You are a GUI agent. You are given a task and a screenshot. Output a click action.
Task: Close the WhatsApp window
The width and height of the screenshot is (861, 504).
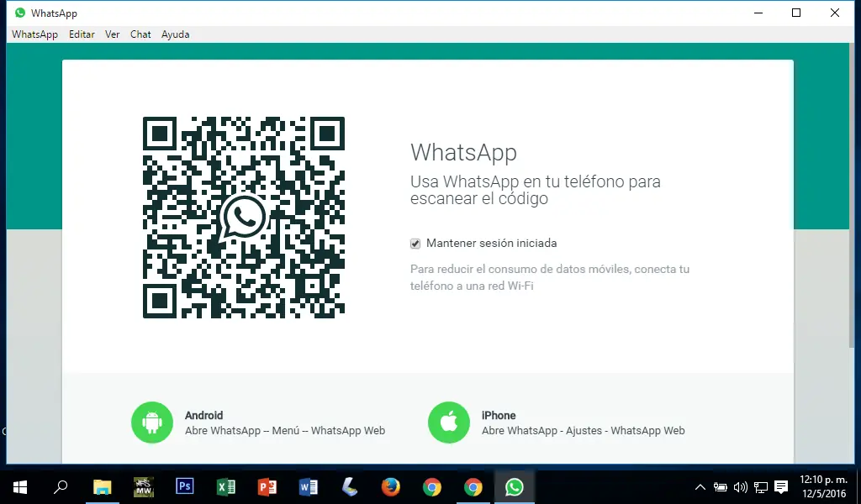click(835, 13)
